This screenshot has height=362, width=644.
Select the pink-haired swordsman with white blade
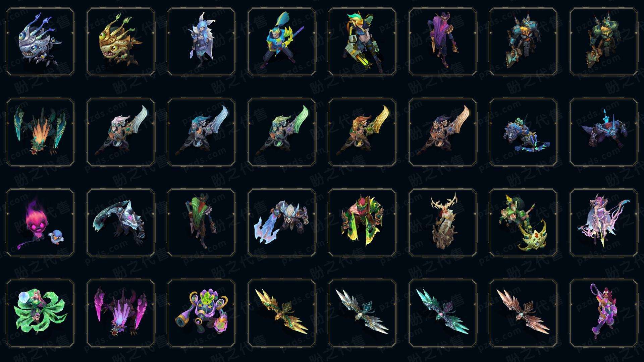(x=121, y=132)
